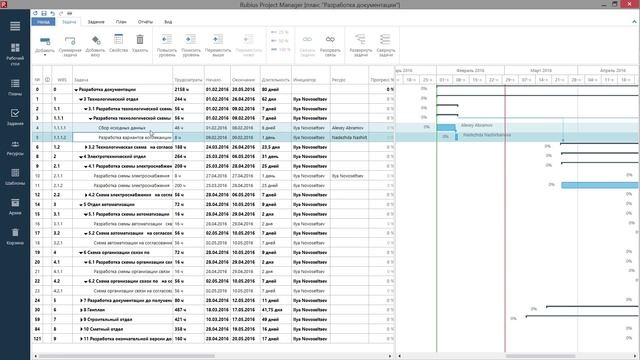Click the Ресурс column header
Screen dimensions: 640x360
[349, 80]
